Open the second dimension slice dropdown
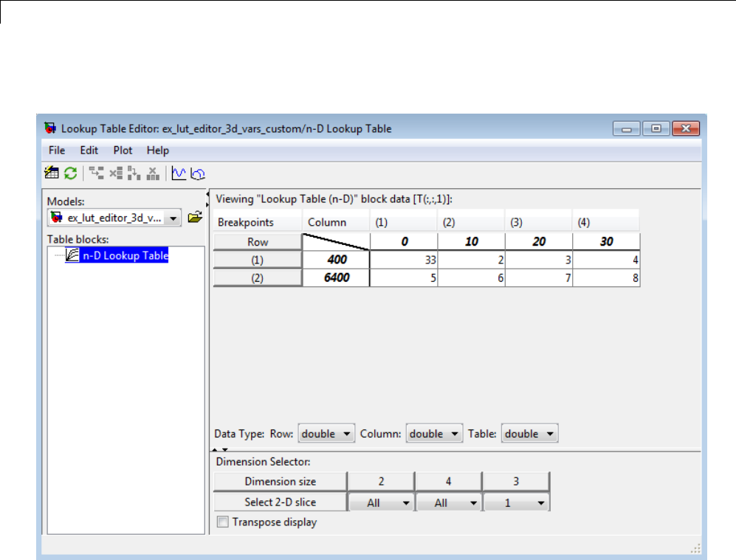The width and height of the screenshot is (736, 560). [x=450, y=502]
